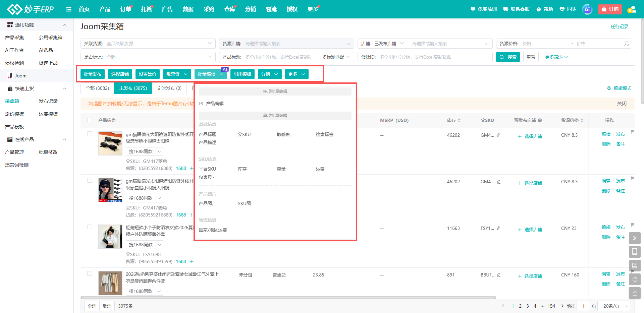
Task: Click the 重置 reset button
Action: (x=531, y=57)
